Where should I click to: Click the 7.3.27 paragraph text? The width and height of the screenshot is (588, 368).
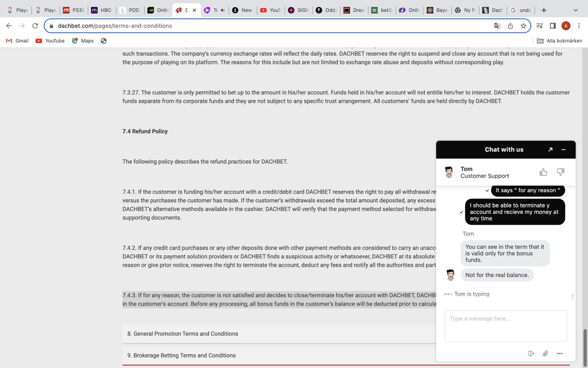pos(346,97)
